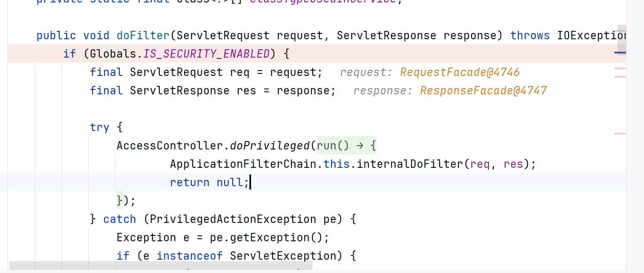Click the doPrivileged method call
Viewport: 644px width, 273px height.
(270, 146)
